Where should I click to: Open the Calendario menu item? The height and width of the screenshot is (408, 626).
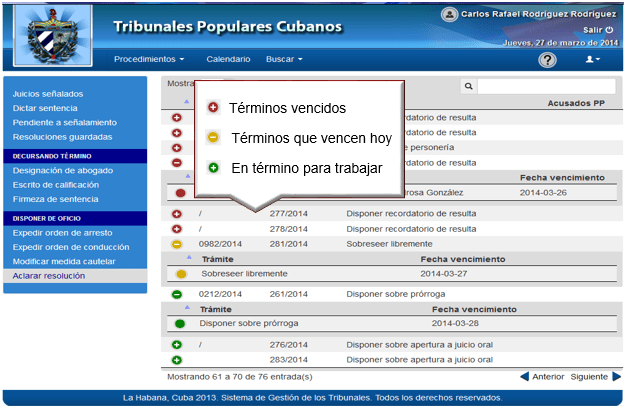[228, 60]
